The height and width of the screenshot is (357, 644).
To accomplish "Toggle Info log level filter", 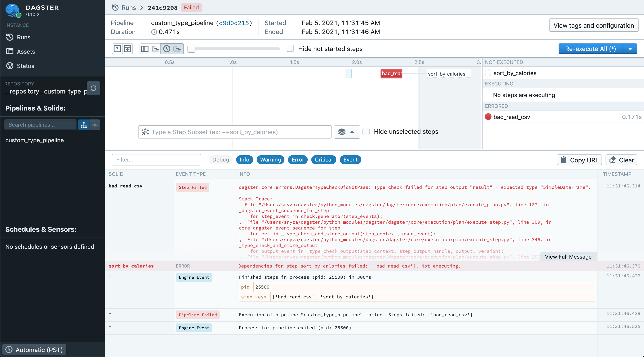I will [x=244, y=159].
